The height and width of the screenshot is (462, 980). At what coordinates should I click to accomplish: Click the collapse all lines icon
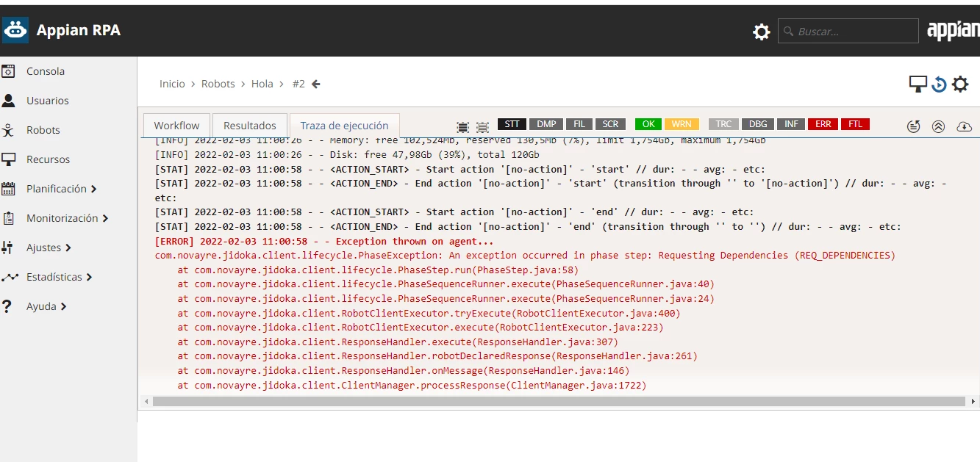[482, 126]
